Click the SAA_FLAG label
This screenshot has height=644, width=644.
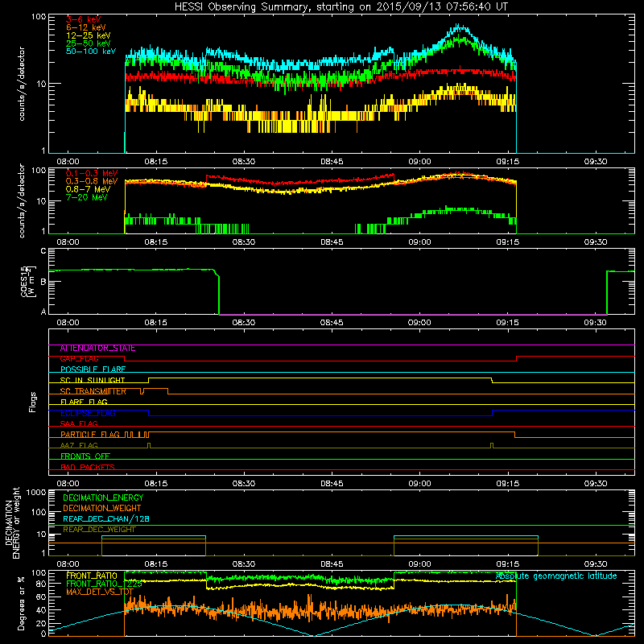(x=79, y=424)
